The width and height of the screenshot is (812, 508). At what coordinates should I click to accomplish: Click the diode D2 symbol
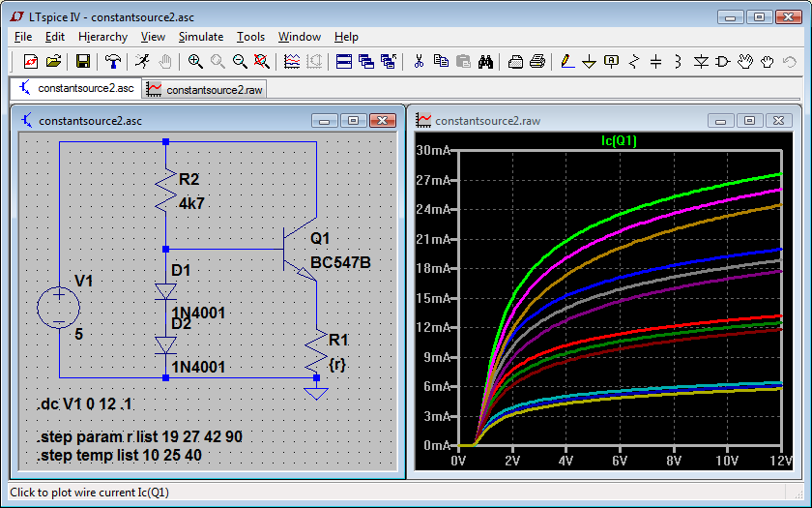pyautogui.click(x=165, y=345)
